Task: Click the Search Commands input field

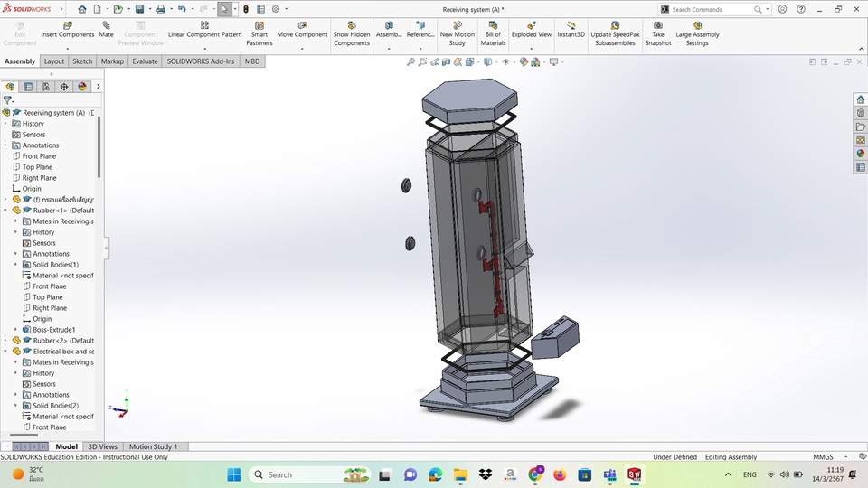Action: (x=712, y=9)
